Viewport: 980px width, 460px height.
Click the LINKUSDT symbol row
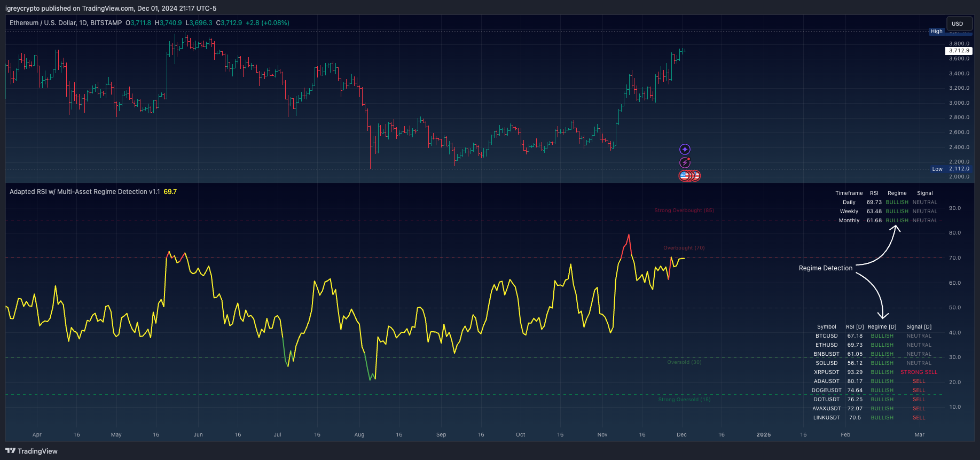click(x=827, y=418)
